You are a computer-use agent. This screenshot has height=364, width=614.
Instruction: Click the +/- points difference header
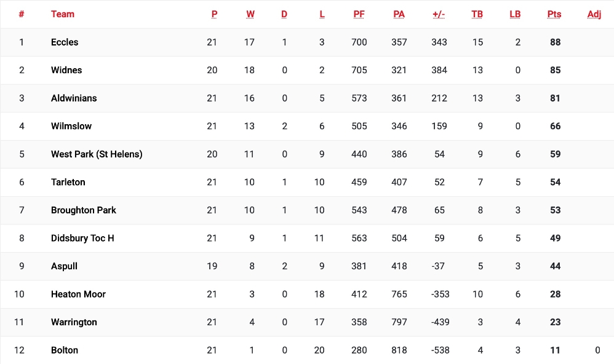(x=439, y=14)
